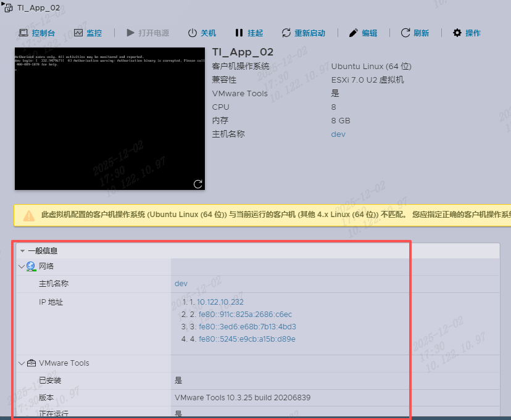511x420 pixels.
Task: Open IP address 10.122.10.232
Action: click(x=220, y=302)
